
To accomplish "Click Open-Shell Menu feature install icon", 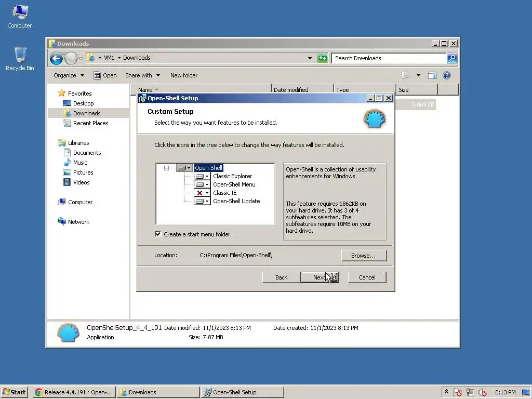I will click(202, 184).
